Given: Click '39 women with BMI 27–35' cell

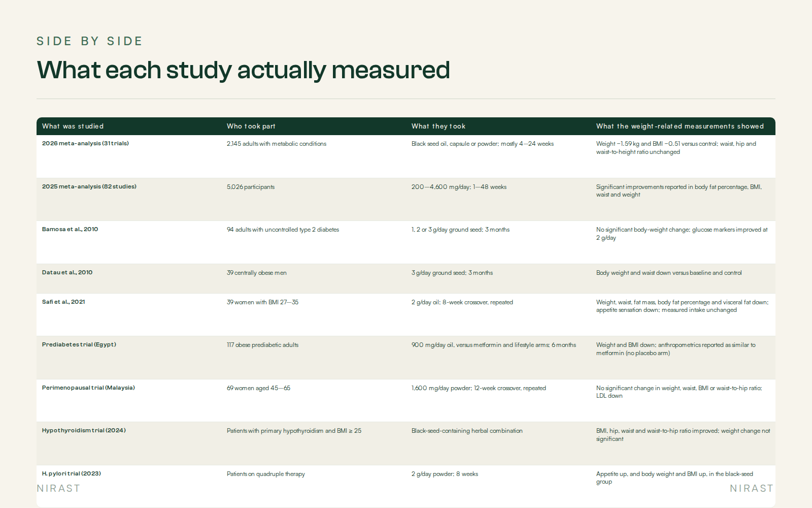Looking at the screenshot, I should click(x=262, y=302).
